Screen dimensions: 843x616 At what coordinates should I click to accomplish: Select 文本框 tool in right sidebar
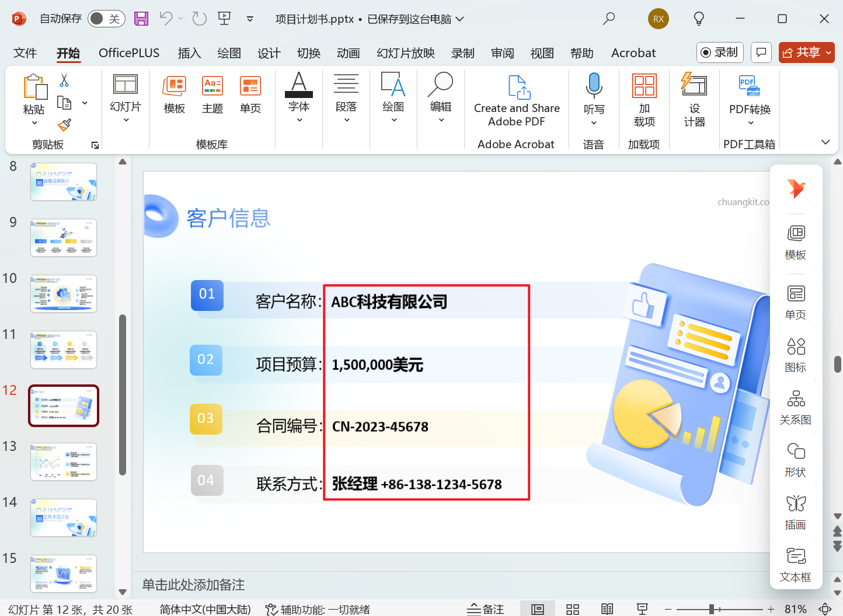click(x=795, y=565)
